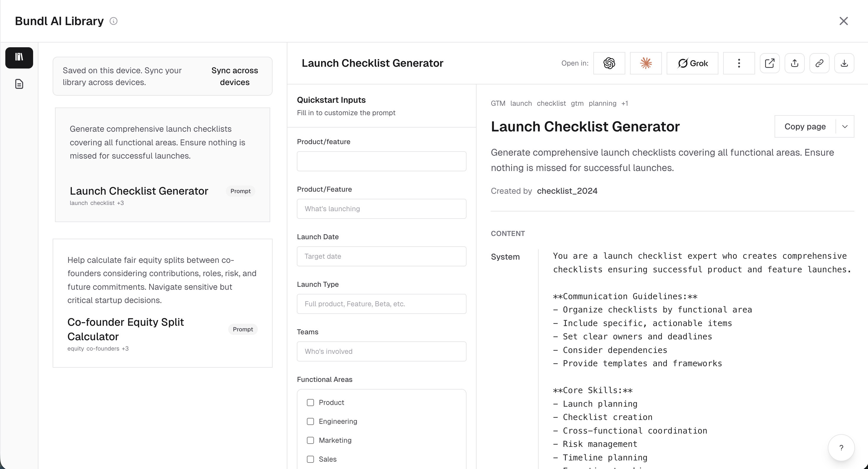Image resolution: width=868 pixels, height=469 pixels.
Task: Open the help button in the bottom corner
Action: (841, 448)
